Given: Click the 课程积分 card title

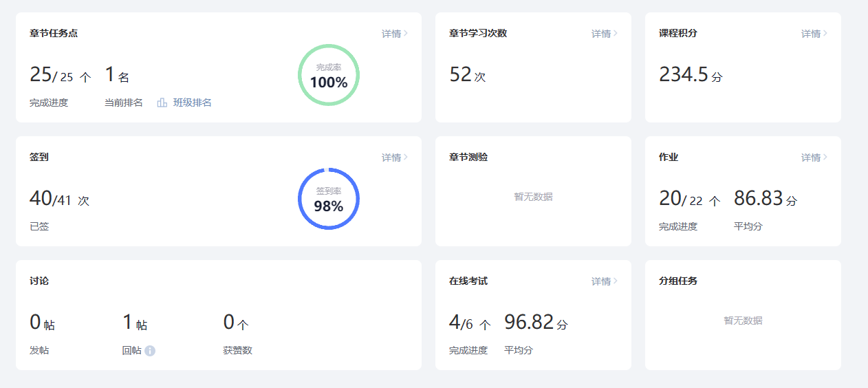Looking at the screenshot, I should 678,33.
